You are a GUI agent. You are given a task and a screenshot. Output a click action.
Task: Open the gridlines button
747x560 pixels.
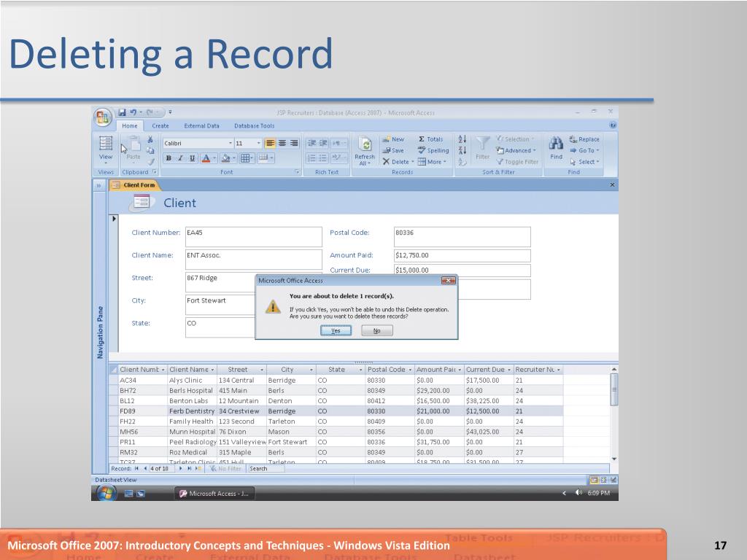click(245, 158)
